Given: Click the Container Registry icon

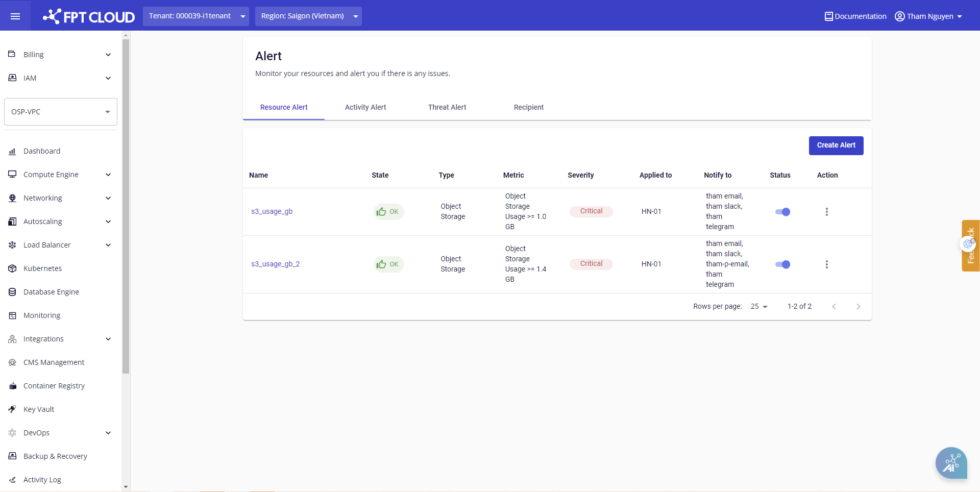Looking at the screenshot, I should [12, 386].
